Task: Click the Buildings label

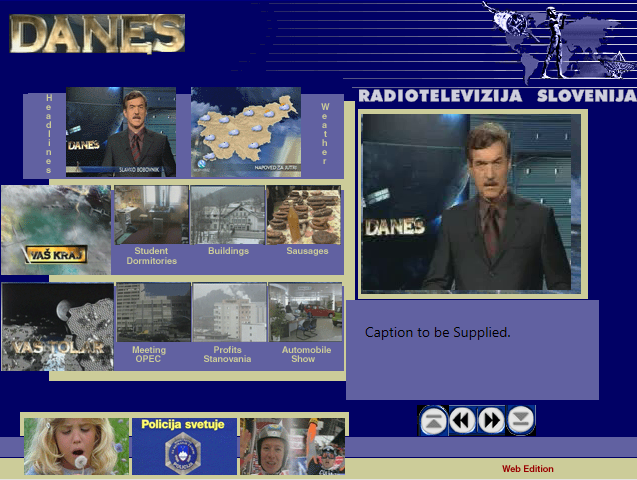Action: pos(228,251)
